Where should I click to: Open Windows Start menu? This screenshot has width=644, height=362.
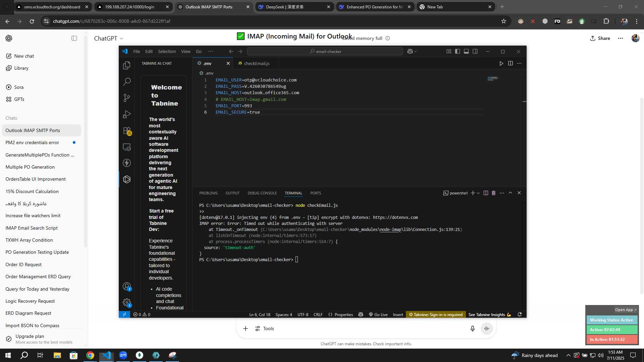[x=8, y=355]
